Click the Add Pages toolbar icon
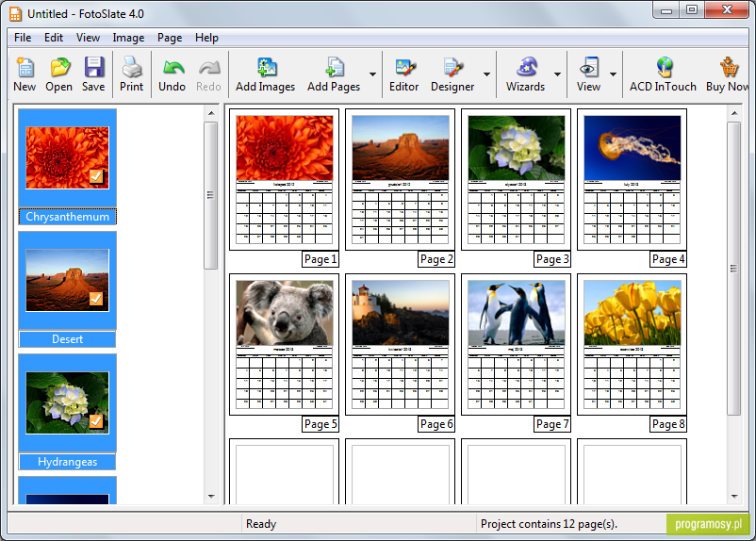This screenshot has height=541, width=756. (334, 74)
